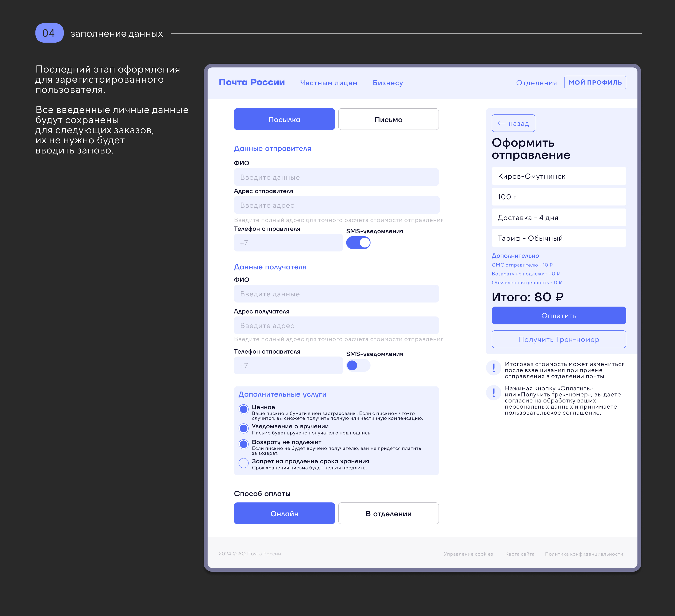Toggle Возврату не подлежит option
The width and height of the screenshot is (675, 616).
coord(243,444)
